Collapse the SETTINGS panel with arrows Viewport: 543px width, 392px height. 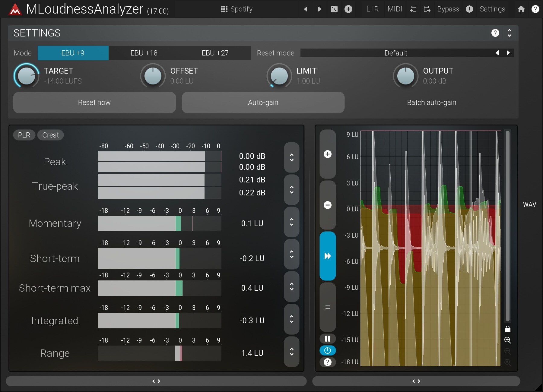tap(510, 33)
